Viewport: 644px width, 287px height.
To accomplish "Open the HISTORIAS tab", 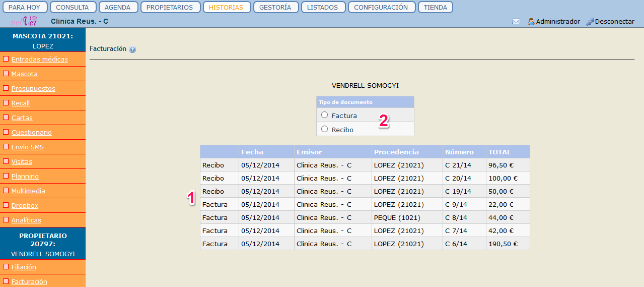I will 226,8.
